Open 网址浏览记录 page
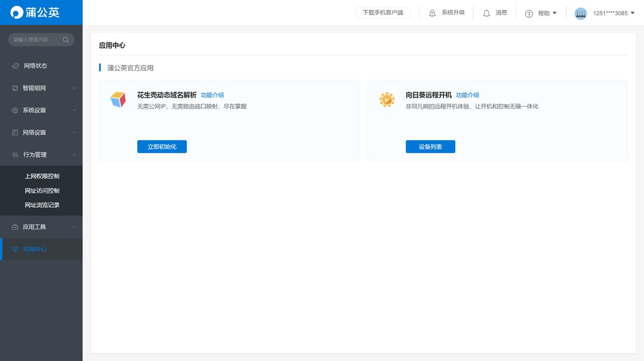The height and width of the screenshot is (361, 644). tap(42, 204)
